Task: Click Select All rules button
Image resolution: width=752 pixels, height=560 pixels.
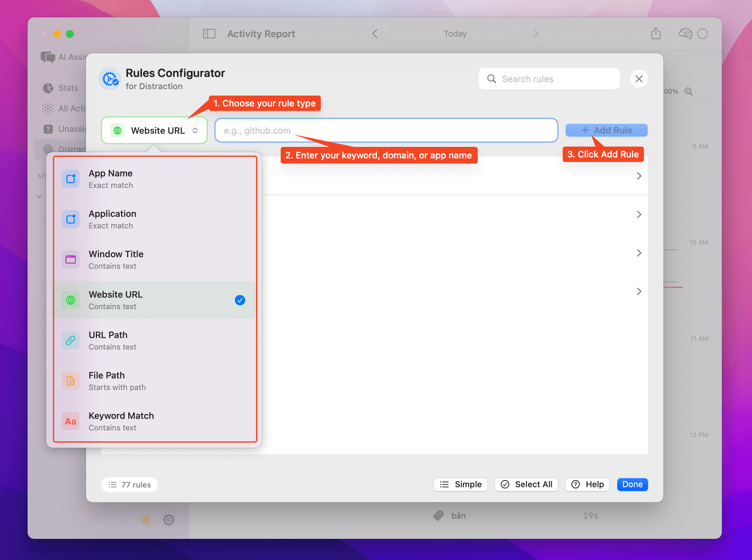Action: click(x=526, y=484)
